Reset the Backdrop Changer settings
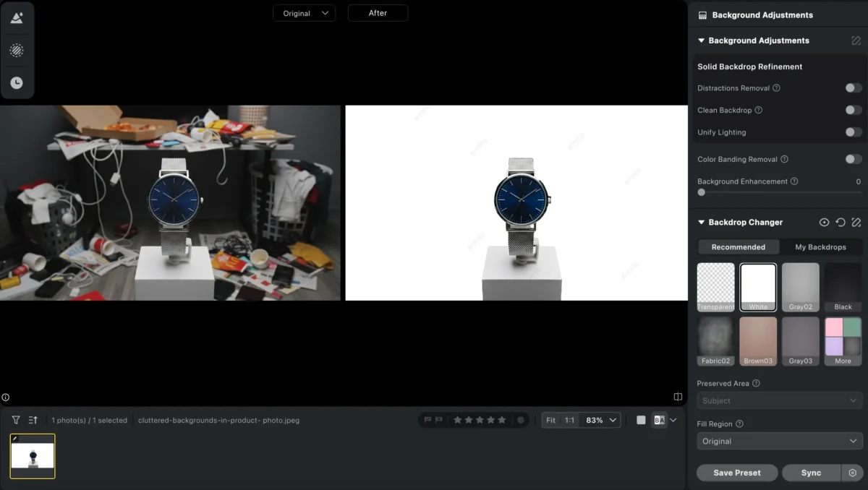Viewport: 868px width, 490px height. click(840, 223)
